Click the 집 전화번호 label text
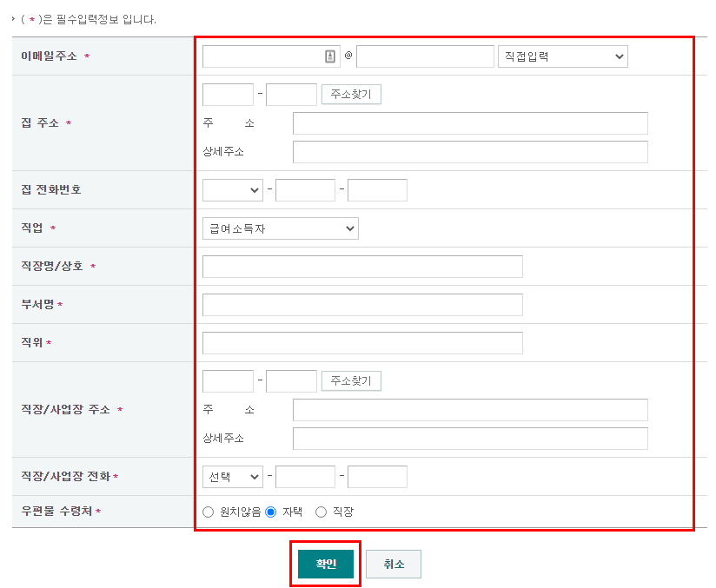Screen dimensions: 716x588 click(51, 189)
